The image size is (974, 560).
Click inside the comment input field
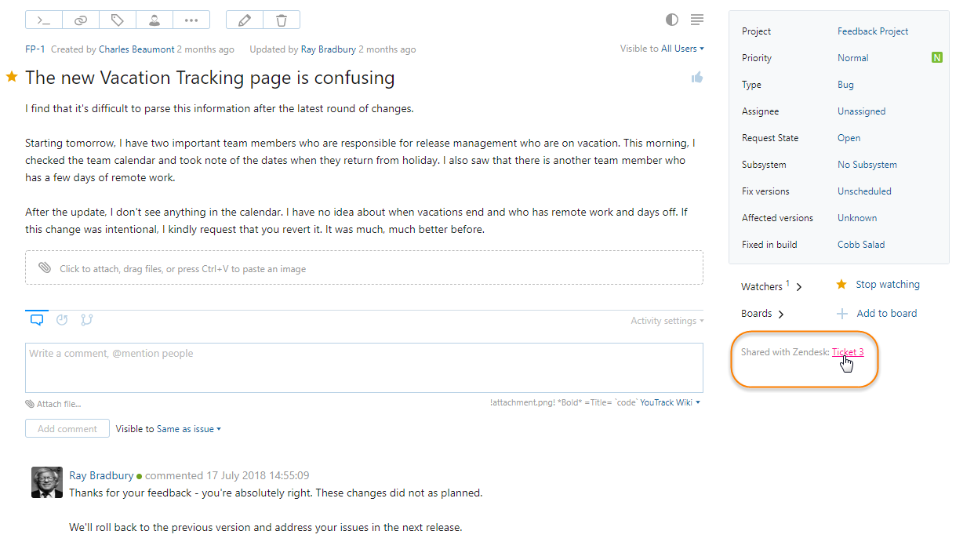coord(364,369)
